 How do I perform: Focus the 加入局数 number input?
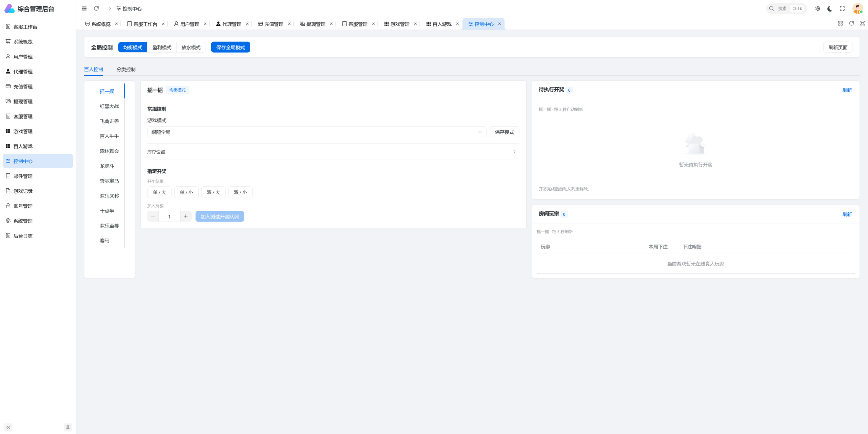(169, 216)
